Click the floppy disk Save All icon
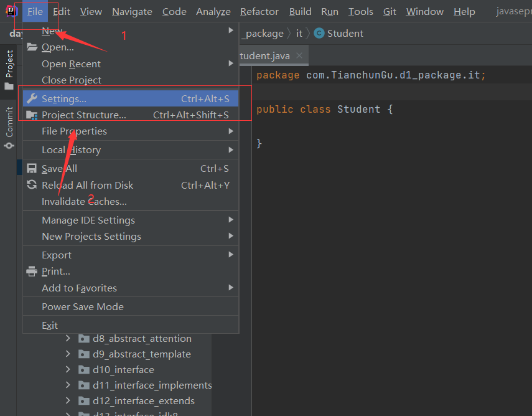The image size is (532, 416). point(32,168)
